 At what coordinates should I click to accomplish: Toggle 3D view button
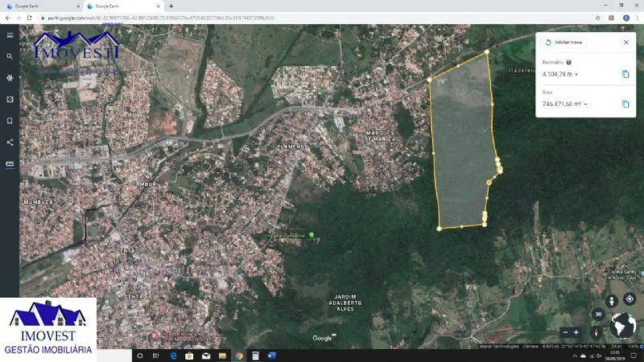(x=598, y=314)
